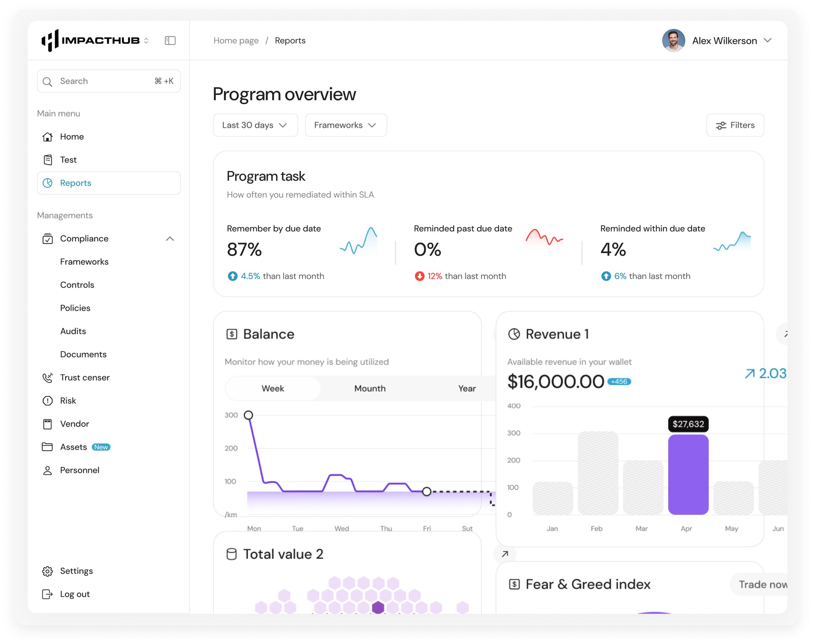Click the Home house icon
The height and width of the screenshot is (644, 813).
[x=48, y=137]
